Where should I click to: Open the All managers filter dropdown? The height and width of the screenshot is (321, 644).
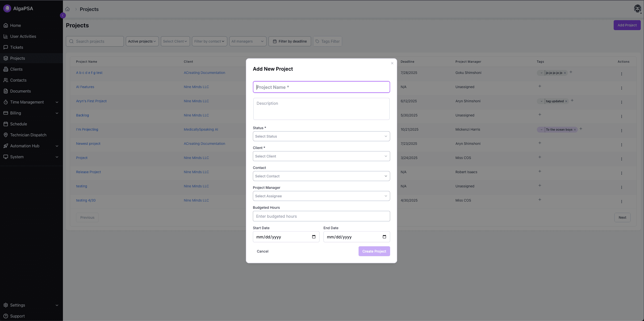click(247, 41)
